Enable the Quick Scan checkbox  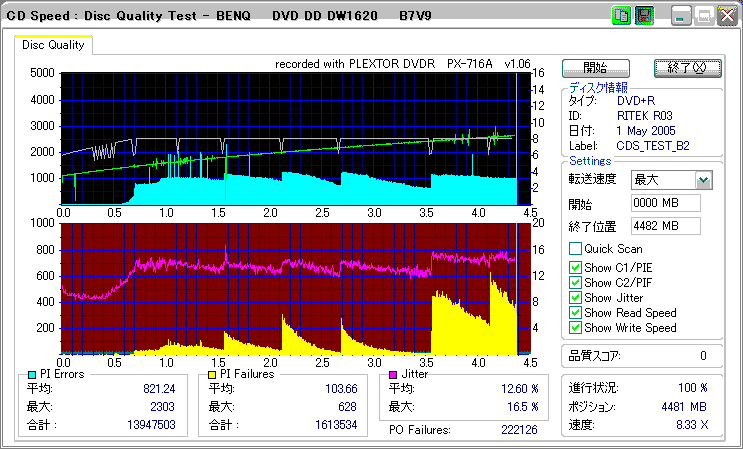click(x=575, y=249)
